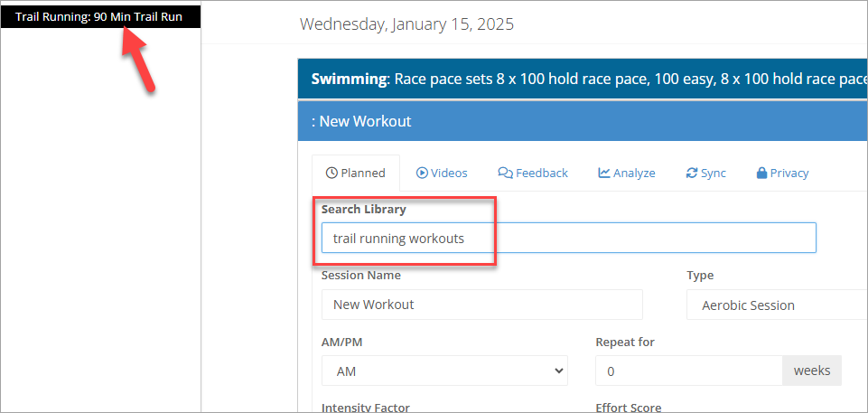The width and height of the screenshot is (868, 413).
Task: Click the refresh arrows icon beside Sync
Action: [692, 173]
